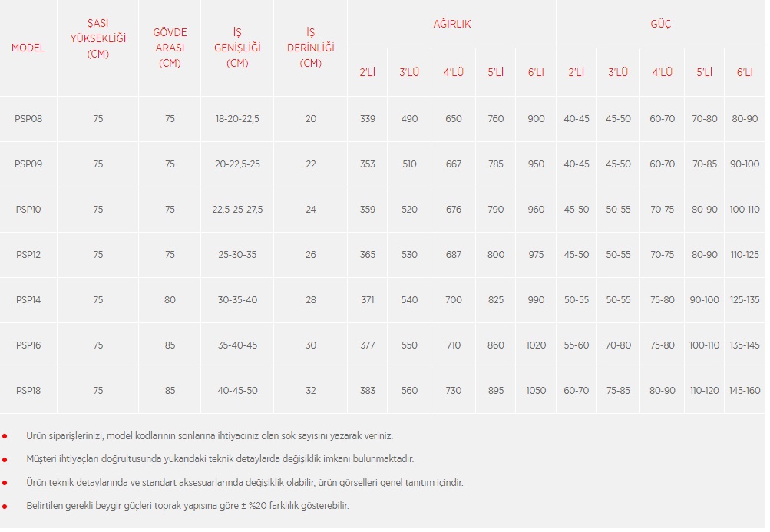
Task: Click the red bullet before 'Ürün siparişlerinizi'
Action: point(5,436)
